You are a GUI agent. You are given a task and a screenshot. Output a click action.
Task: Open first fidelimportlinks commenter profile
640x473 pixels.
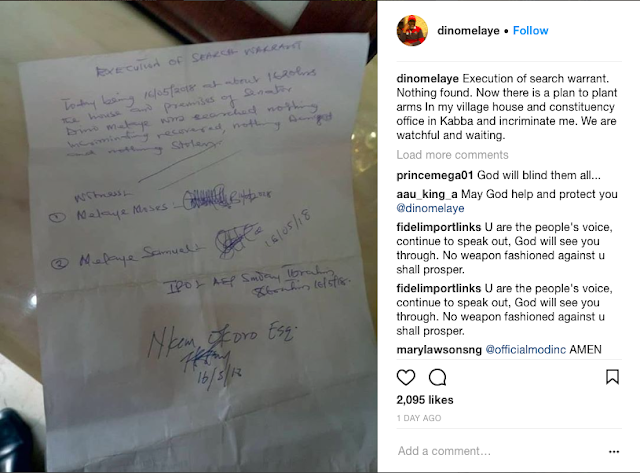[439, 227]
